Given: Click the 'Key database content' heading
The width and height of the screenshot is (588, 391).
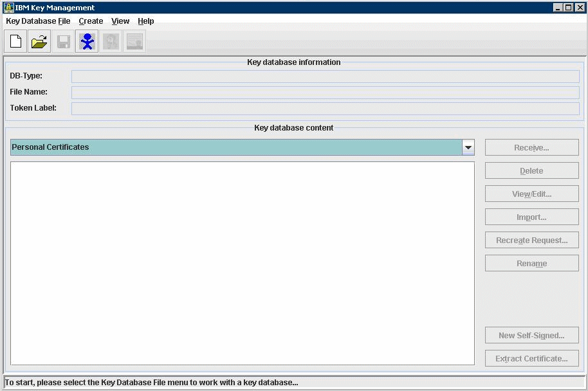Looking at the screenshot, I should pos(294,128).
